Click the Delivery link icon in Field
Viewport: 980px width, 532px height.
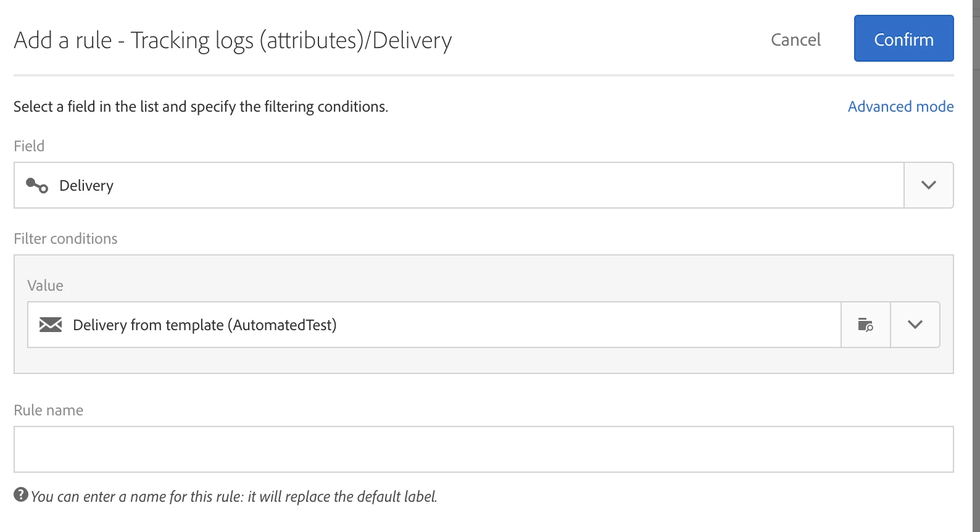(37, 185)
